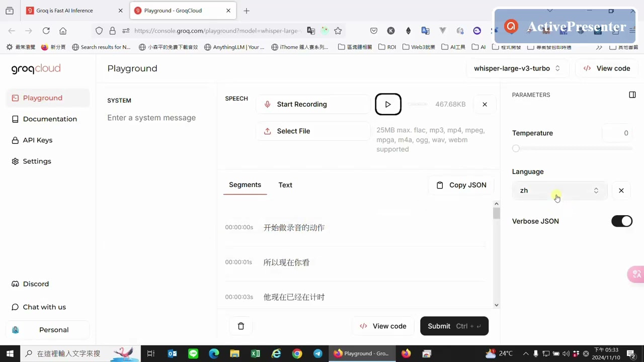Open the ROI bookmarks folder

(x=387, y=47)
